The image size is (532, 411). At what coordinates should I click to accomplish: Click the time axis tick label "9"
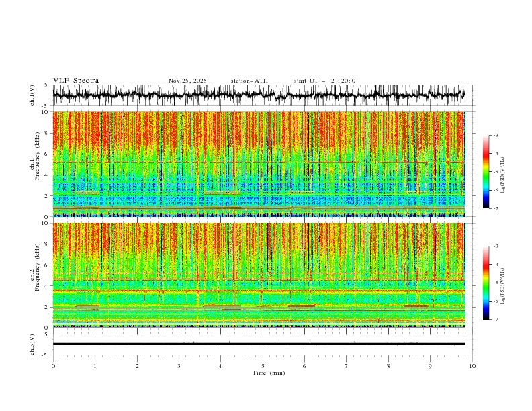point(430,366)
